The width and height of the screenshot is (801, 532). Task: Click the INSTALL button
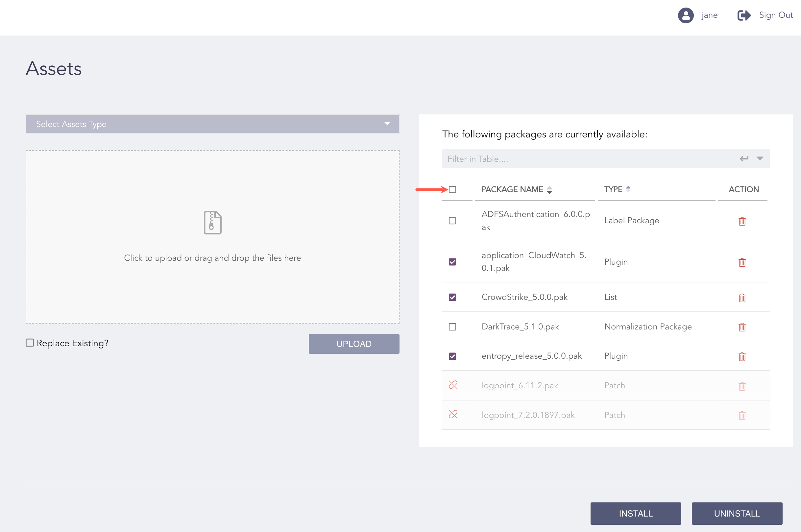(x=635, y=513)
